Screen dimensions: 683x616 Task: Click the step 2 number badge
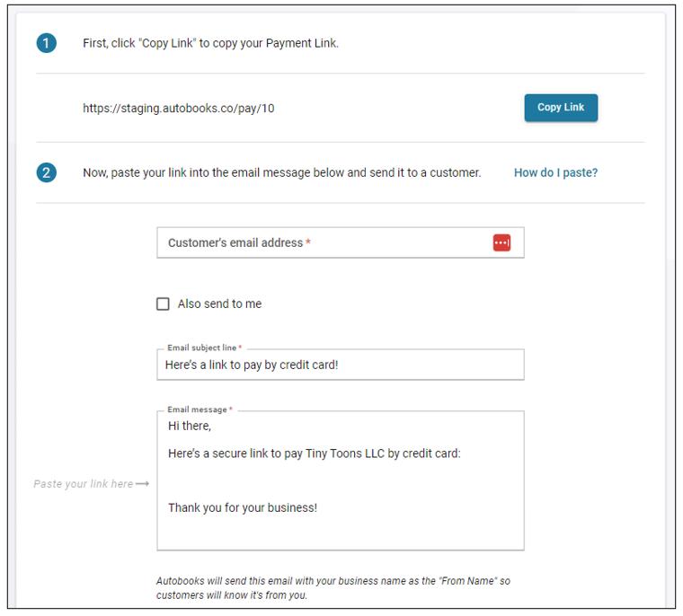point(46,172)
